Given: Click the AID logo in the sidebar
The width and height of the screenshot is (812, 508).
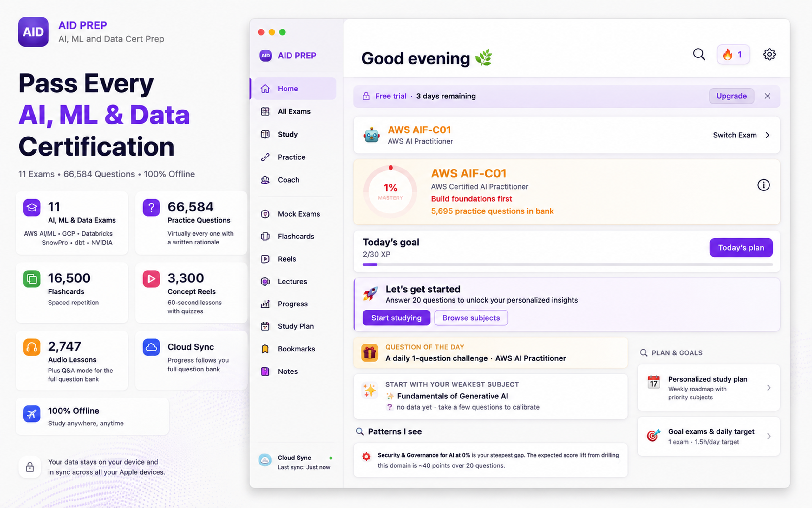Looking at the screenshot, I should [265, 56].
